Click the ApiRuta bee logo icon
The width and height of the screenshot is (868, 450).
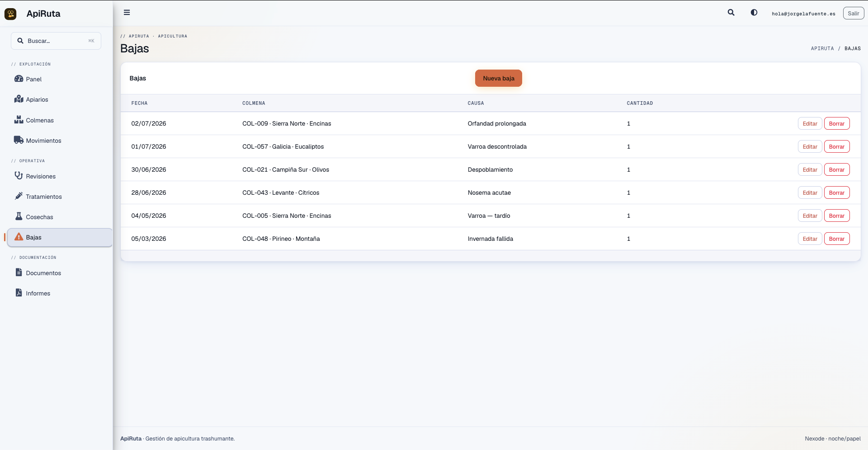pos(10,14)
